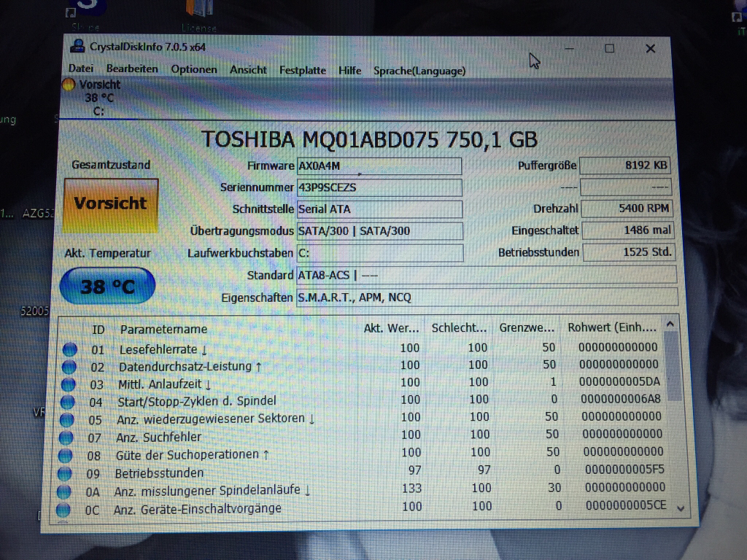This screenshot has height=560, width=747.
Task: Click the blue dot for misslungener Spindelanläufe
Action: click(64, 491)
